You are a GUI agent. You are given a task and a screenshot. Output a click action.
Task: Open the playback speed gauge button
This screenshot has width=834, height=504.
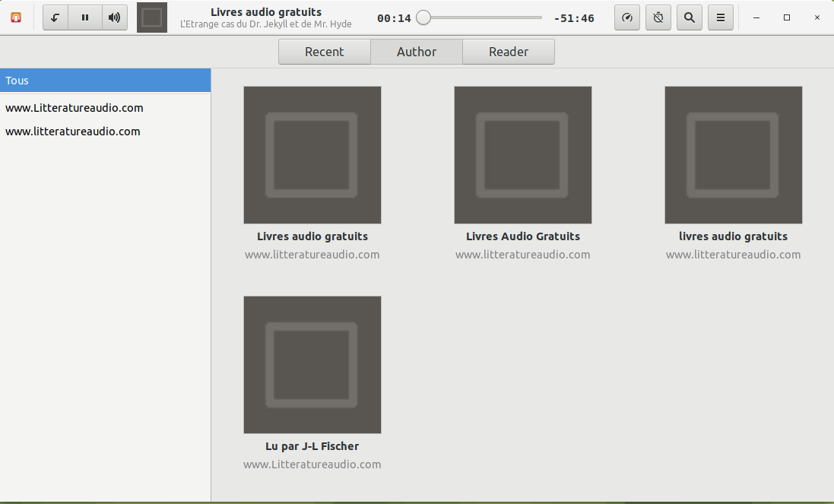click(627, 17)
